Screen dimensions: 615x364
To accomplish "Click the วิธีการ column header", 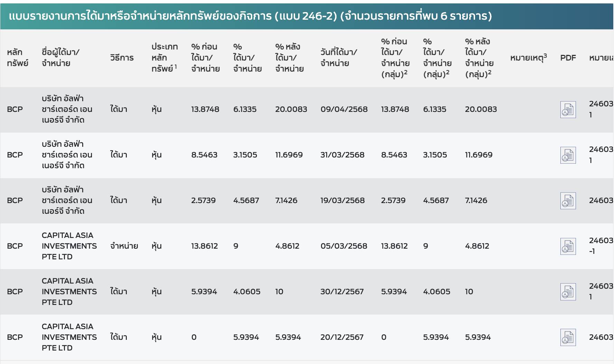I will [x=122, y=58].
